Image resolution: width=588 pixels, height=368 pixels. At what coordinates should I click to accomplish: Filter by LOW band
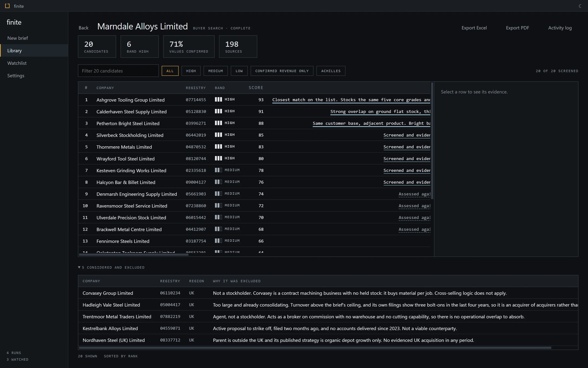[x=239, y=71]
